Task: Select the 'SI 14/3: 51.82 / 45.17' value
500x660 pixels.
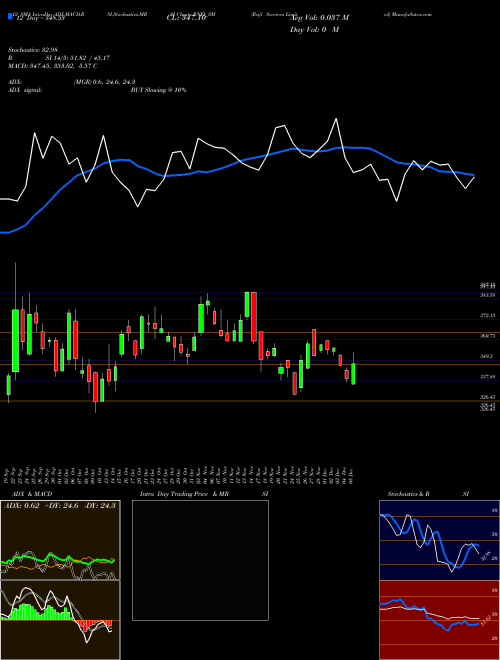Action: click(x=77, y=58)
